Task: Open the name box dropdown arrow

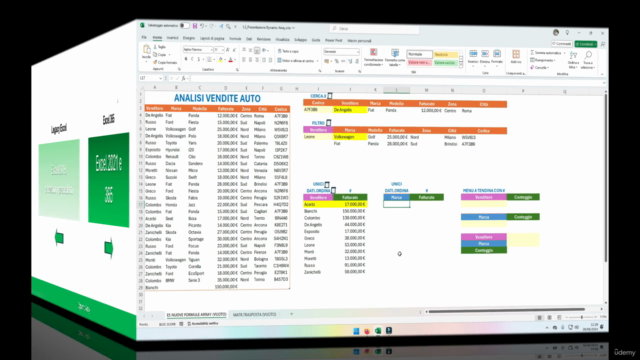Action: click(160, 78)
